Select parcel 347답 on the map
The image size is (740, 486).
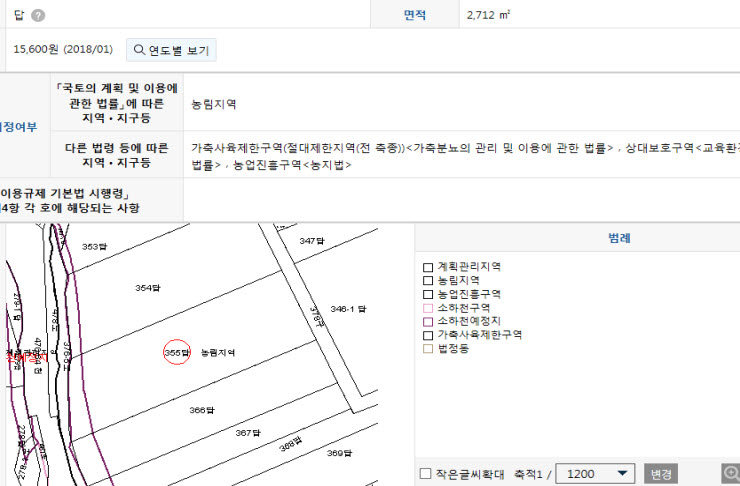click(312, 241)
